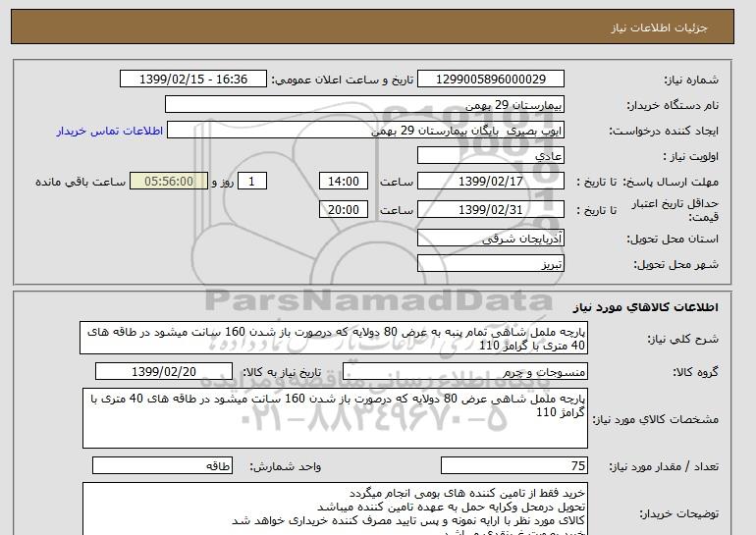The image size is (756, 535).
Task: Select the public announcement date field 1399/02/15 - 16:36
Action: (192, 80)
